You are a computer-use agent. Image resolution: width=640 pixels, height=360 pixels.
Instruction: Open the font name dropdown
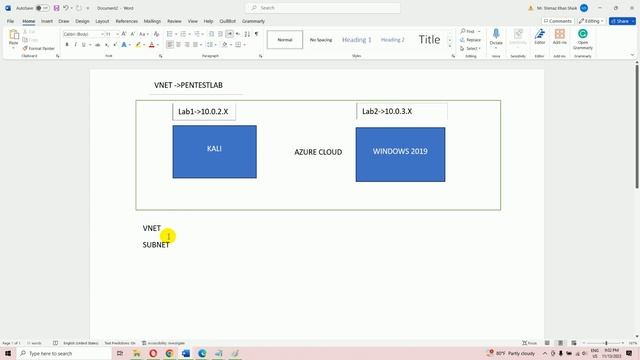tap(102, 34)
